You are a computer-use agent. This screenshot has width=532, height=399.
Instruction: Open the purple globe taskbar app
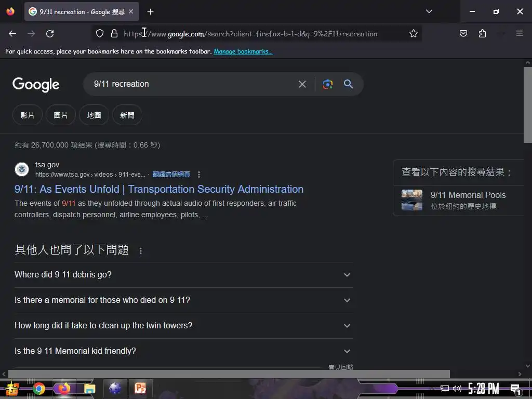coord(115,388)
